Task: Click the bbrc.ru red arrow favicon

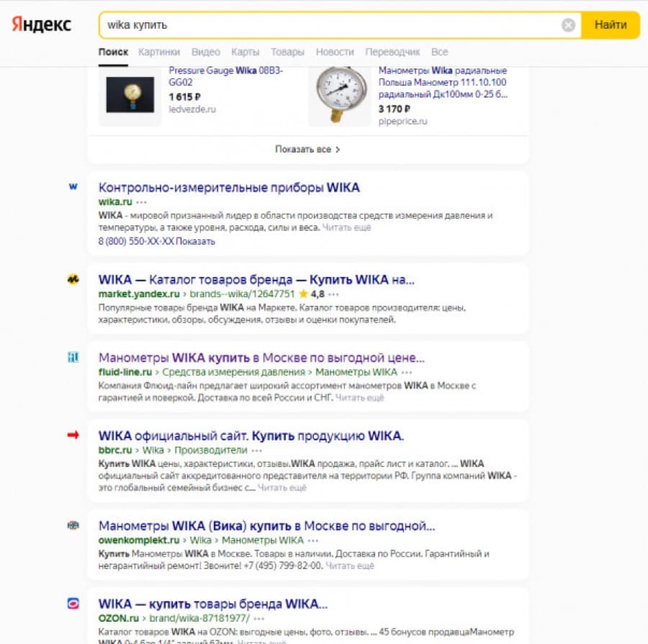Action: tap(73, 435)
